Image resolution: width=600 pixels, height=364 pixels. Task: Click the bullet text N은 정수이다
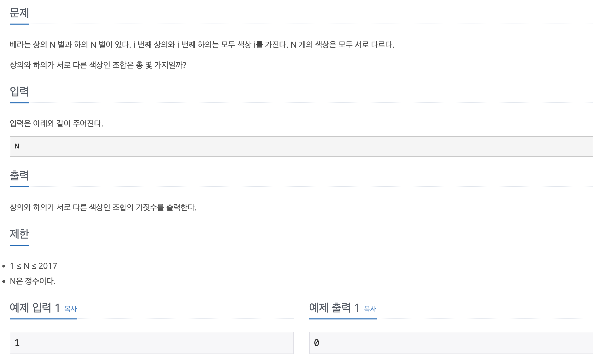click(x=33, y=281)
